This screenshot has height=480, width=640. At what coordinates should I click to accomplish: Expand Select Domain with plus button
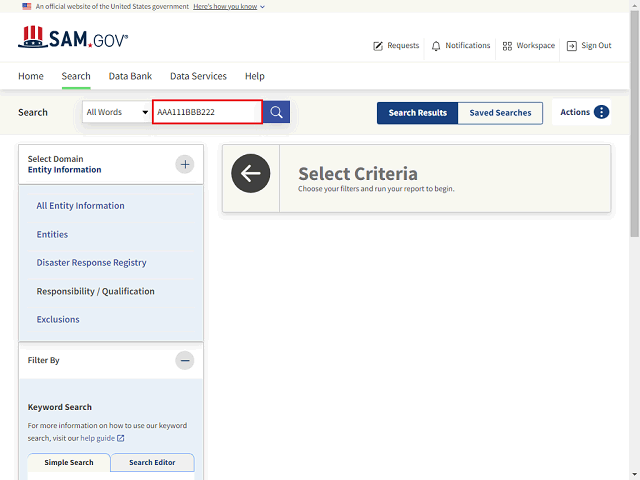[x=185, y=164]
